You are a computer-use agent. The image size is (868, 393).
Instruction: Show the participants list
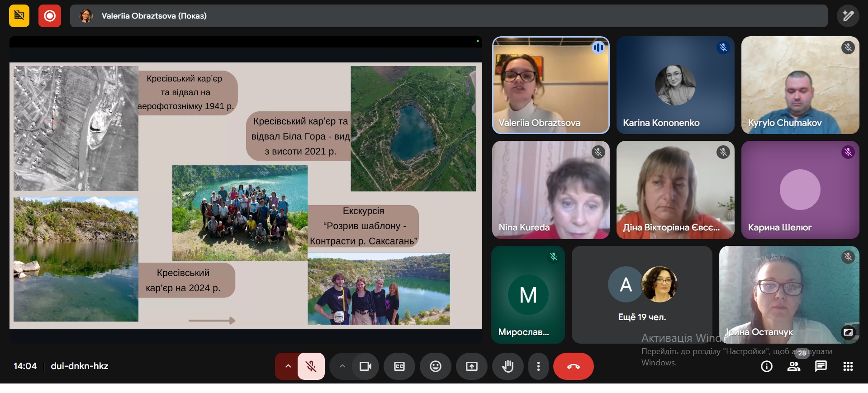[x=793, y=366]
